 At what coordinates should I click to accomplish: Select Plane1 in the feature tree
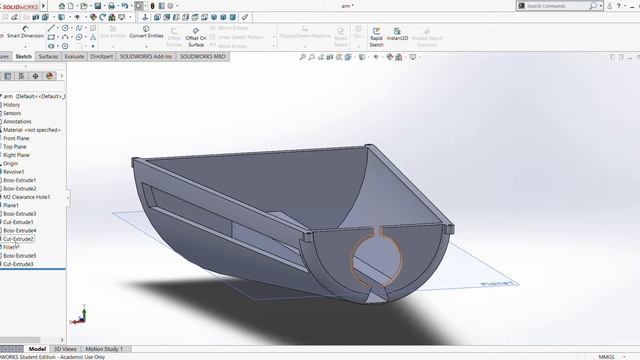point(11,205)
